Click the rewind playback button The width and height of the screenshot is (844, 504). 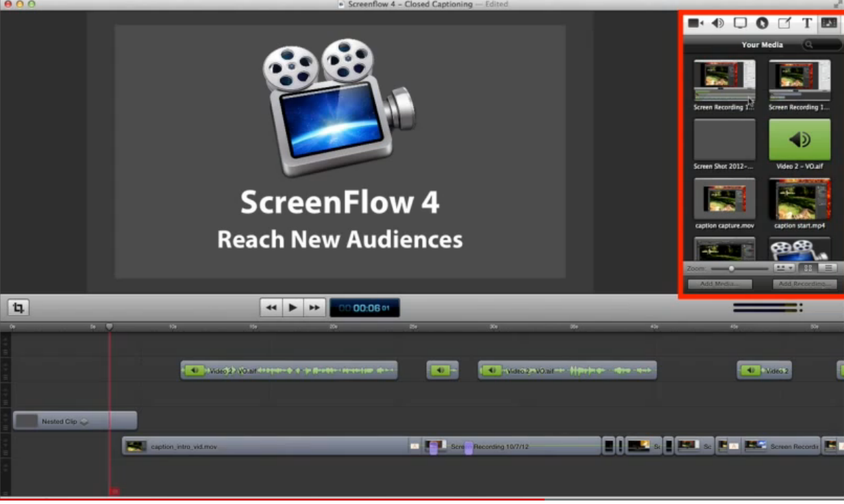click(x=271, y=307)
